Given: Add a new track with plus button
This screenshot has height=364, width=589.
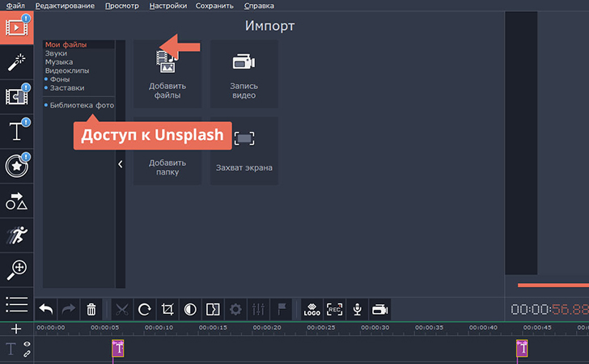Looking at the screenshot, I should (x=16, y=329).
